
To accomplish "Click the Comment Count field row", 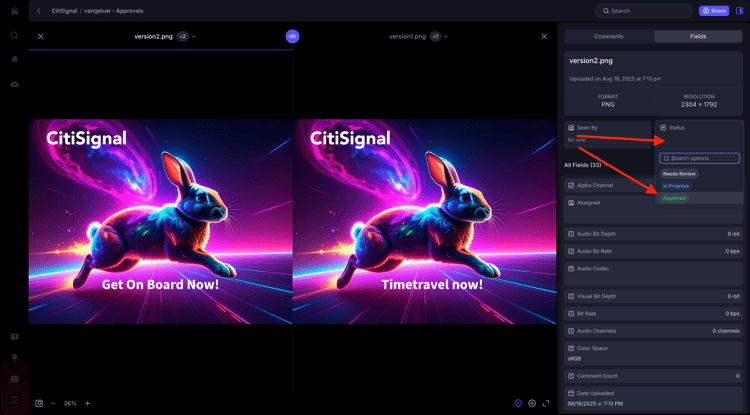I will tap(653, 376).
